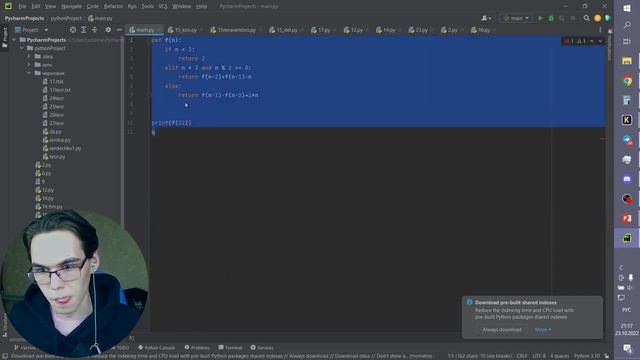Select Opened File target icon in Project panel

(73, 30)
